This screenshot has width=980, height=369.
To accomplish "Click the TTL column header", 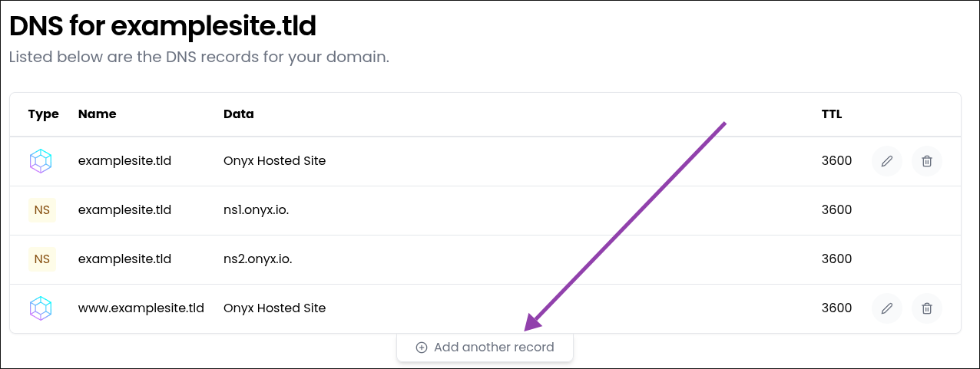I will pyautogui.click(x=832, y=114).
